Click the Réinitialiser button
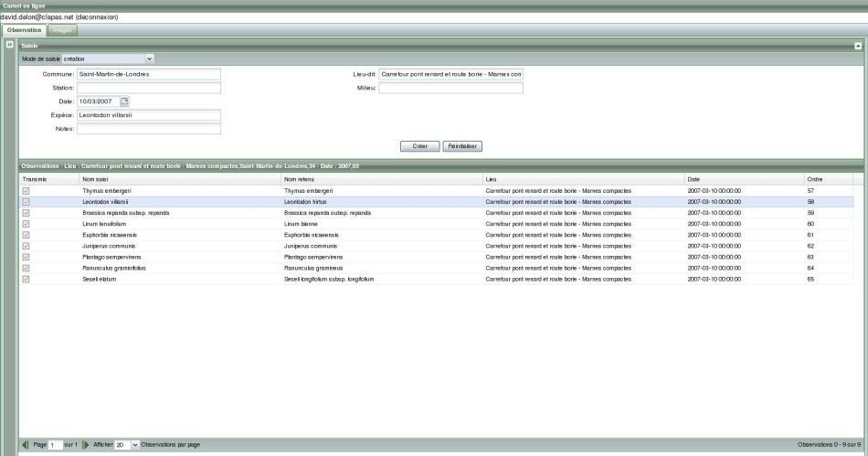This screenshot has width=868, height=456. coord(462,145)
